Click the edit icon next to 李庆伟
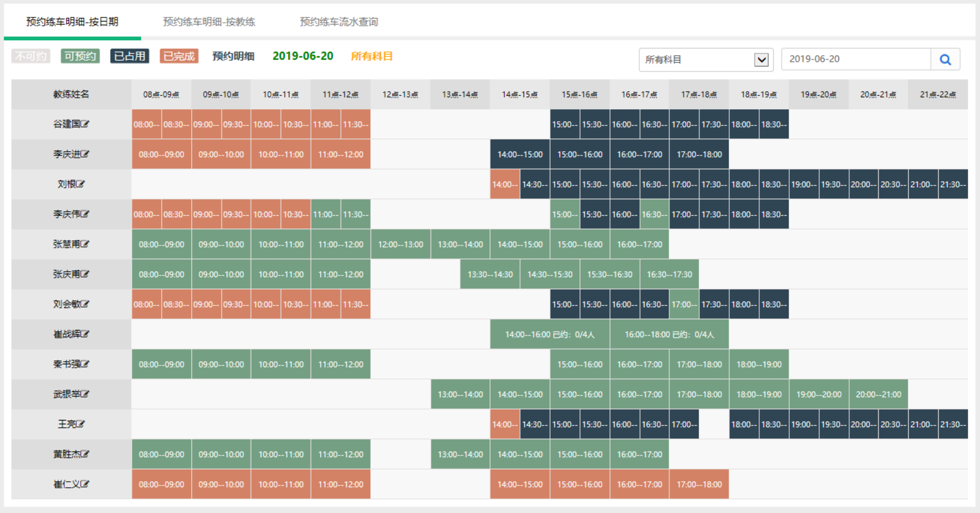Viewport: 980px width, 513px height. pyautogui.click(x=85, y=214)
